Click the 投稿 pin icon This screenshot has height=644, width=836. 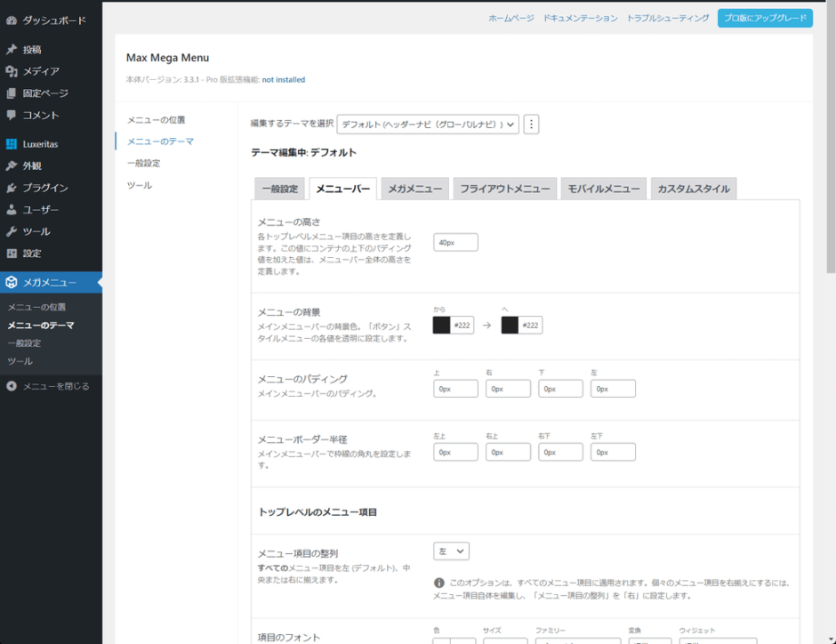tap(12, 49)
